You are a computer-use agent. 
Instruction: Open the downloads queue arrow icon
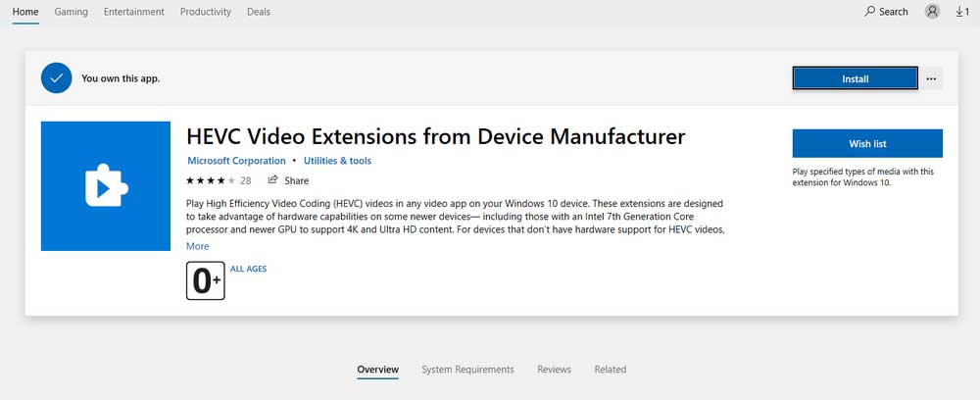click(x=962, y=11)
